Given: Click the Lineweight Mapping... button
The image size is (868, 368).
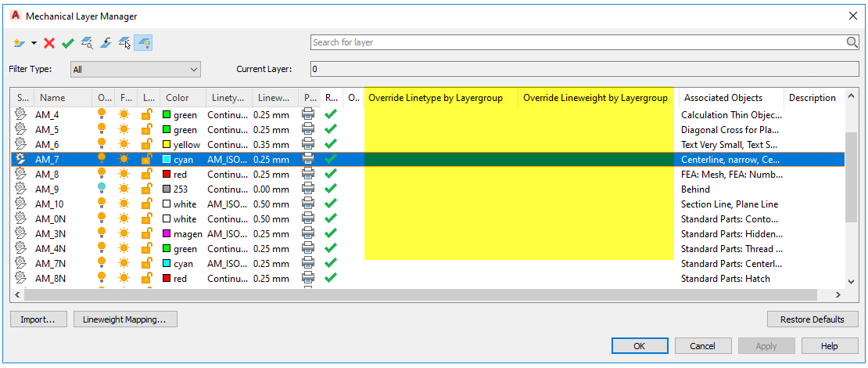Looking at the screenshot, I should pyautogui.click(x=125, y=319).
